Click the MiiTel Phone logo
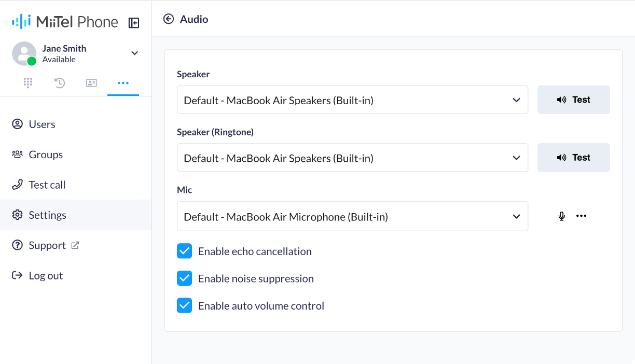635x364 pixels. (65, 22)
